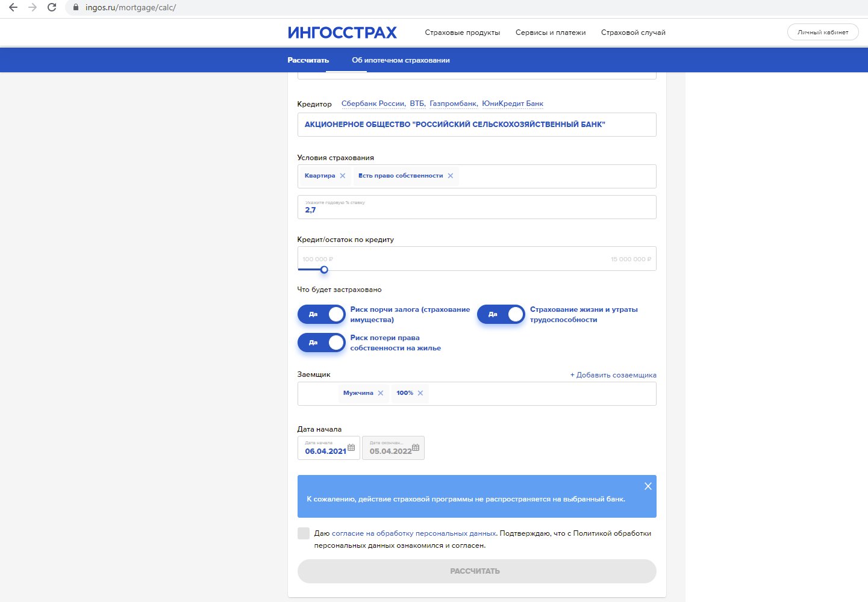Image resolution: width=868 pixels, height=602 pixels.
Task: Open the Условия страхования tags field
Action: pos(476,176)
